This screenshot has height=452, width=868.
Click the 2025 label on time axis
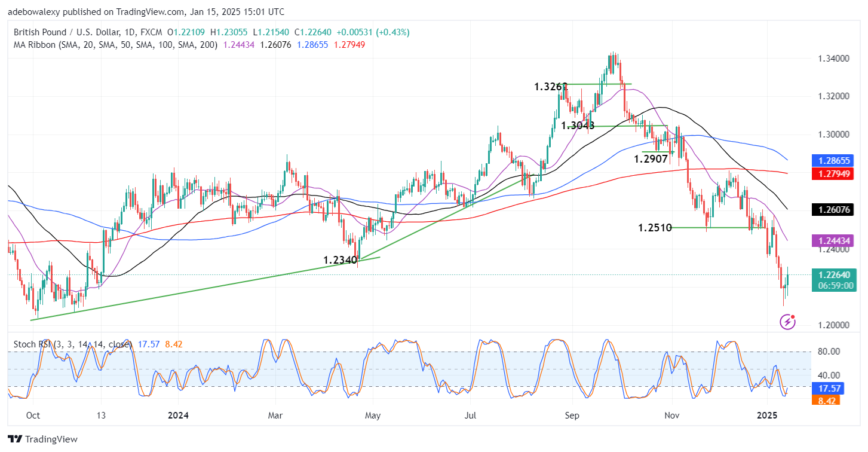[x=766, y=415]
